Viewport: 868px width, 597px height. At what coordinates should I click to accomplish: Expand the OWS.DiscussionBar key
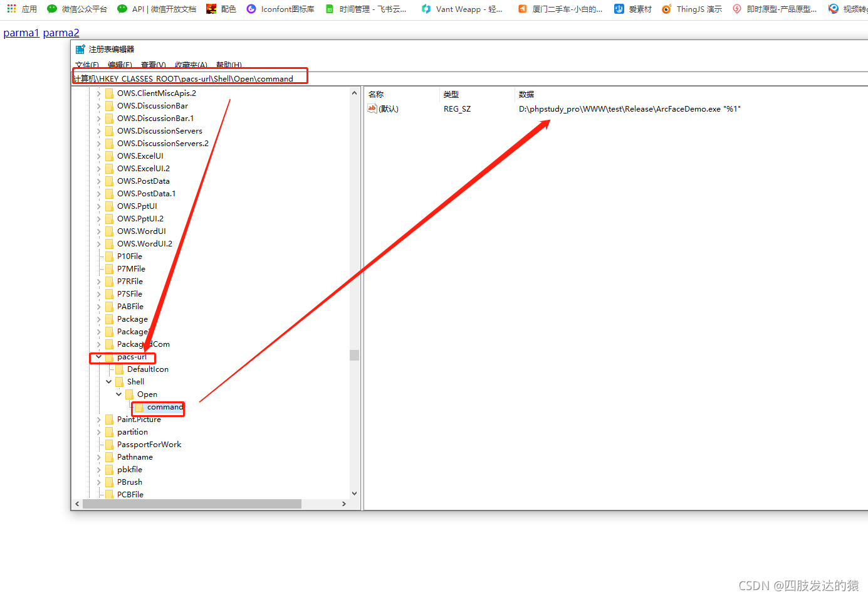click(x=98, y=106)
